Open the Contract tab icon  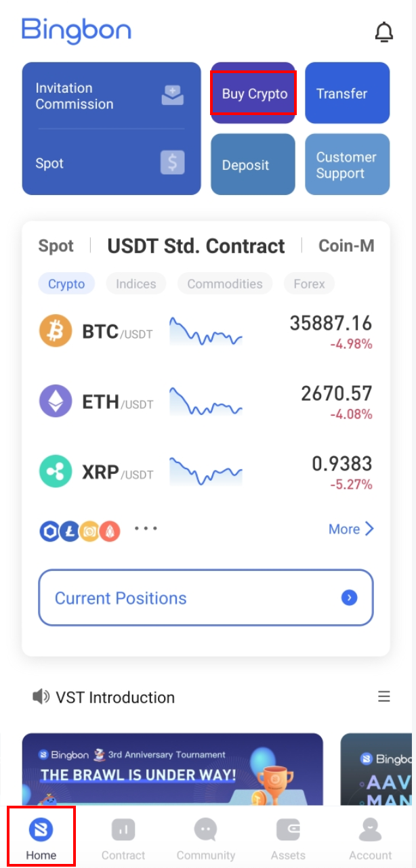point(123,829)
